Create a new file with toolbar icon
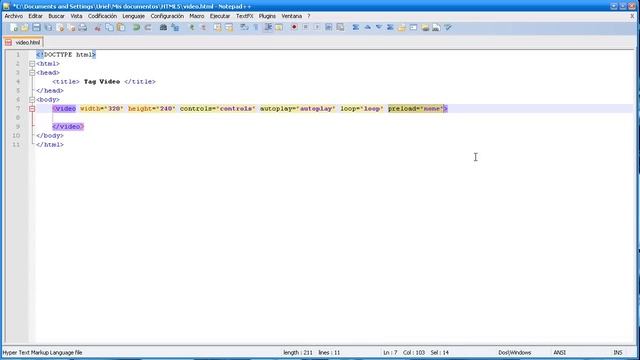640x360 pixels. click(x=14, y=28)
